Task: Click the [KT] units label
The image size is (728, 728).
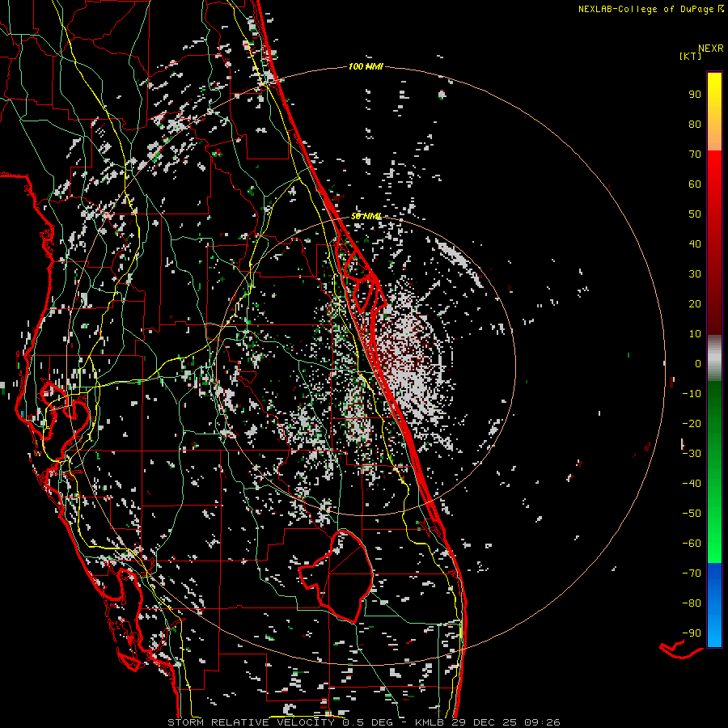Action: (692, 56)
